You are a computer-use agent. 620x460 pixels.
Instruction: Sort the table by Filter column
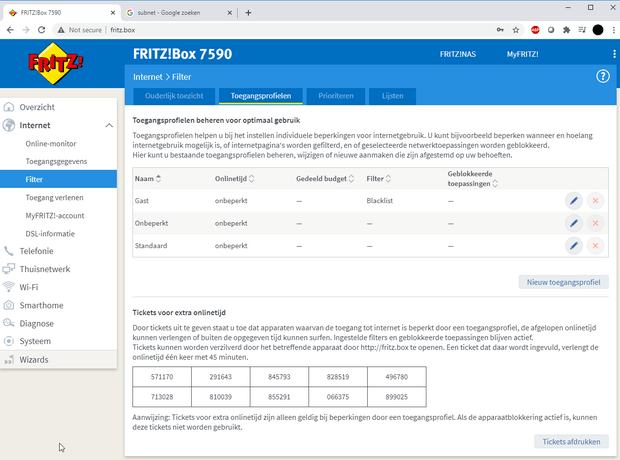(x=378, y=179)
